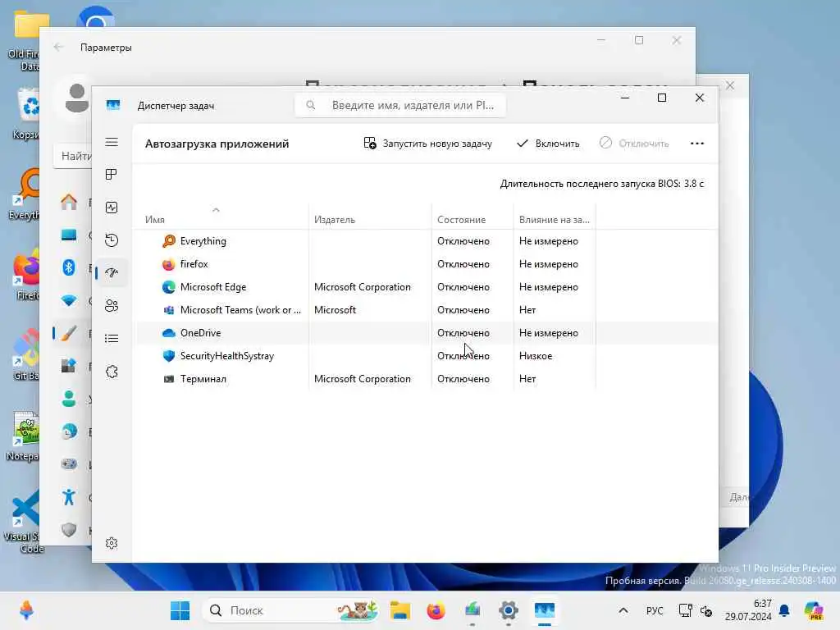Select the Recycle Bin desktop icon
The width and height of the screenshot is (840, 630).
25,113
